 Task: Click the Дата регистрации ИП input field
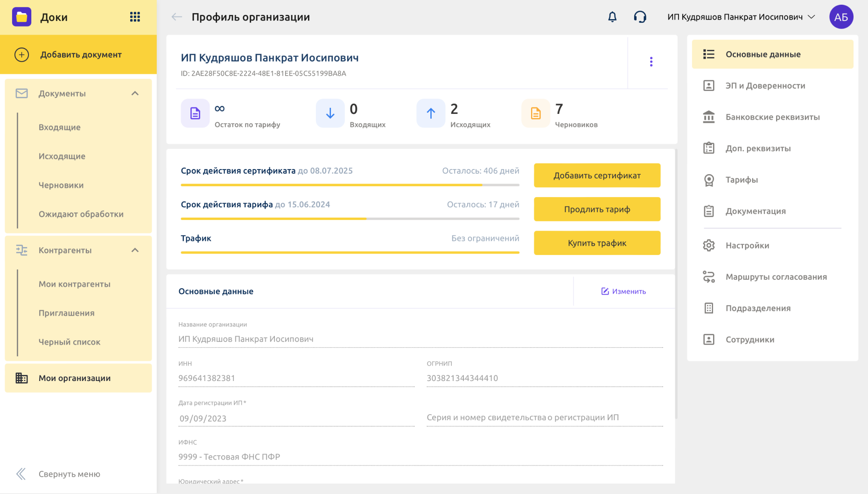296,418
